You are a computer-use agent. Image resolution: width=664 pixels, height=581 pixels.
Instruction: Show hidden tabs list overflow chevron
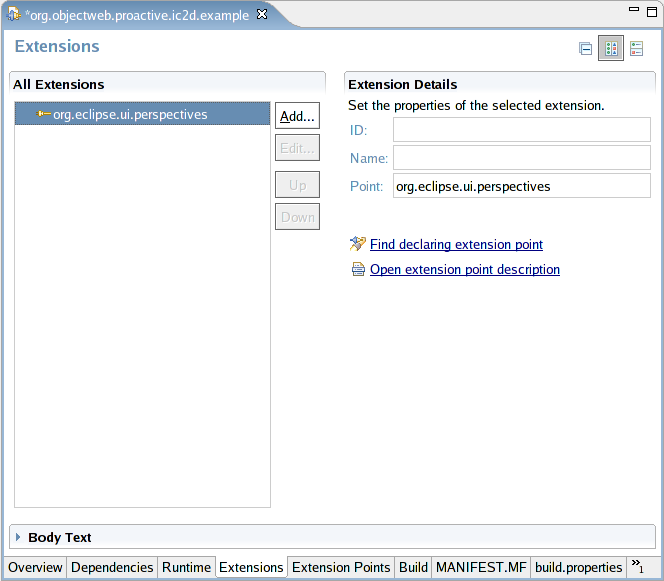[x=637, y=567]
